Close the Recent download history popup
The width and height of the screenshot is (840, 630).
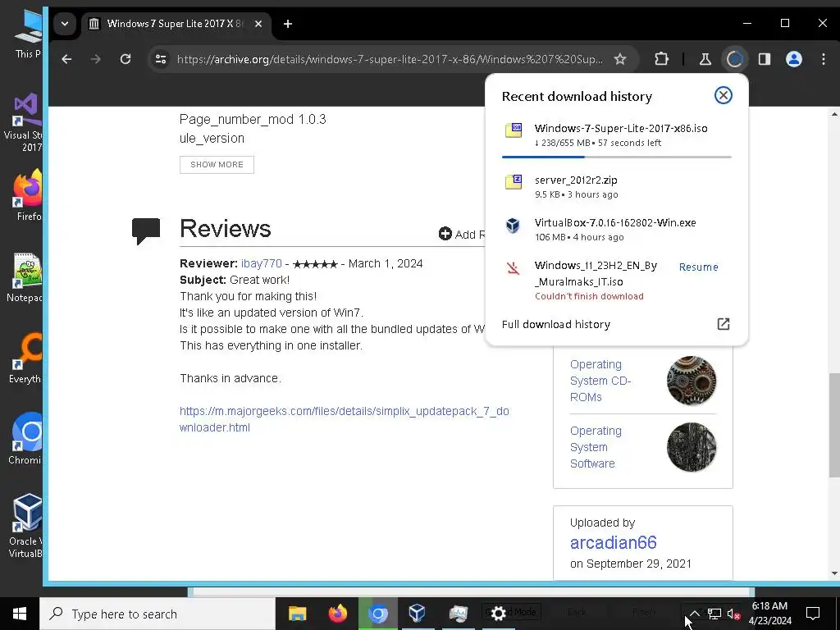click(724, 95)
